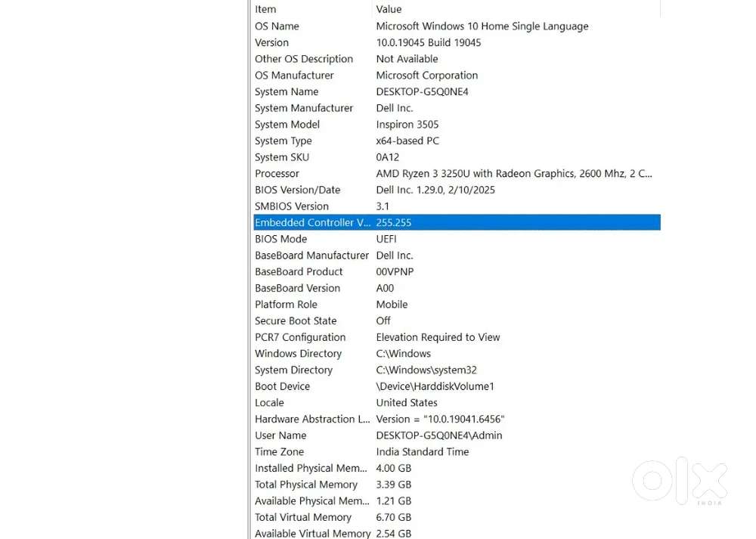756x539 pixels.
Task: Select the BIOS Version/Date row
Action: coord(457,190)
